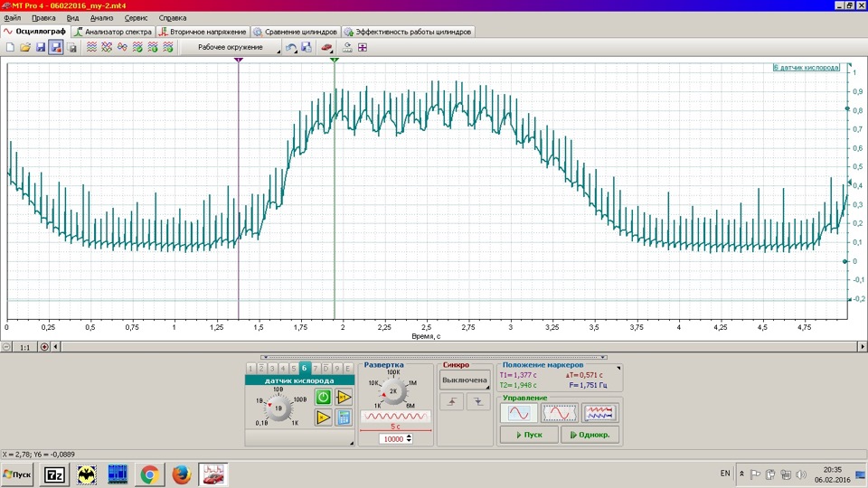This screenshot has width=868, height=488.
Task: Click scroll right arrow of horizontal scrollbar
Action: pos(863,347)
